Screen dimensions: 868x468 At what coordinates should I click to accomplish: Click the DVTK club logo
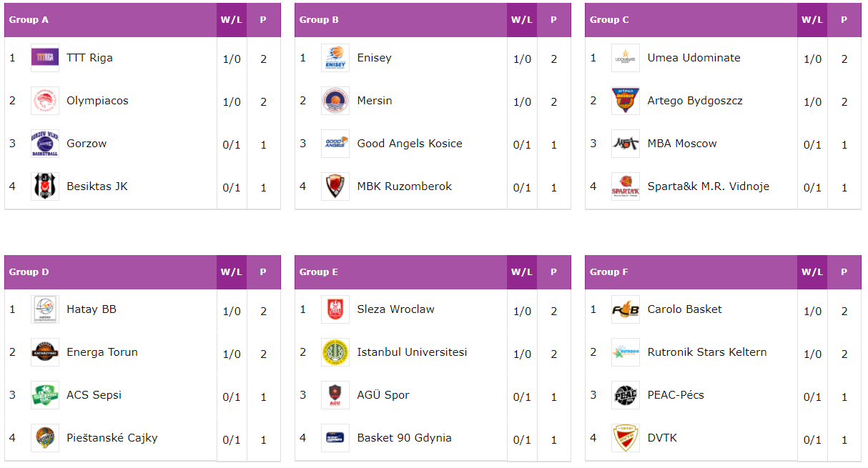(x=626, y=438)
